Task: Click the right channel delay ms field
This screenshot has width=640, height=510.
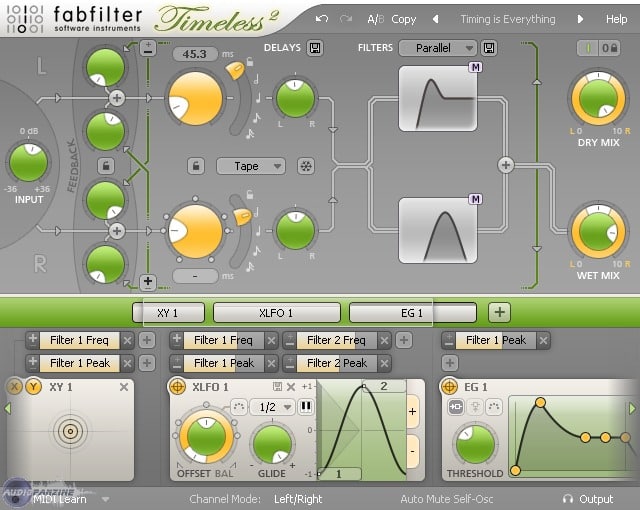Action: [x=195, y=276]
